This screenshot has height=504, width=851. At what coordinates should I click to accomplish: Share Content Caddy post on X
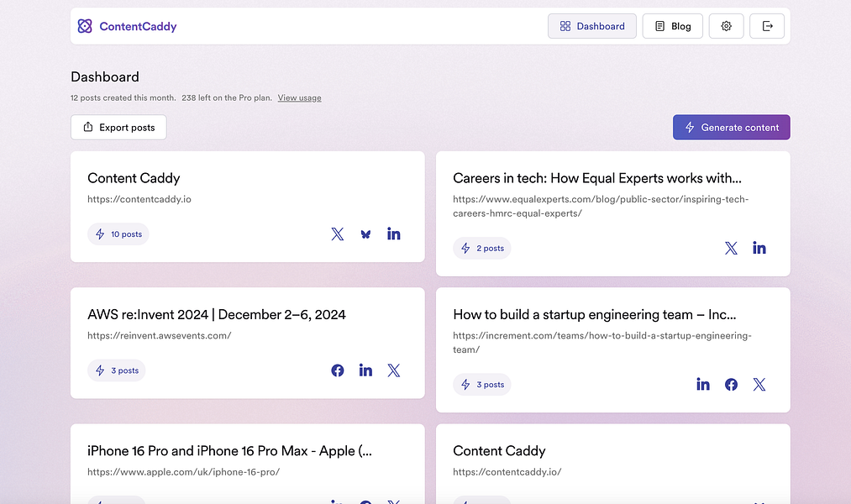tap(338, 234)
